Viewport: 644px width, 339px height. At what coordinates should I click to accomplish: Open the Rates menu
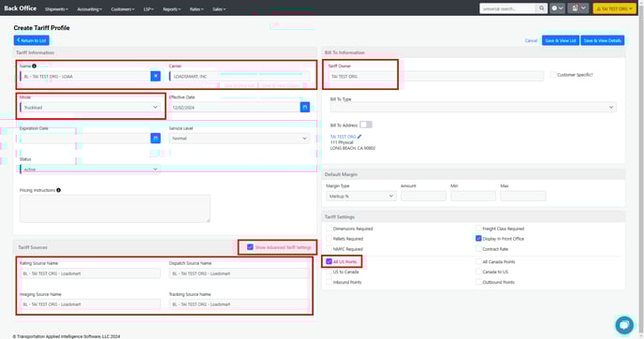(197, 9)
